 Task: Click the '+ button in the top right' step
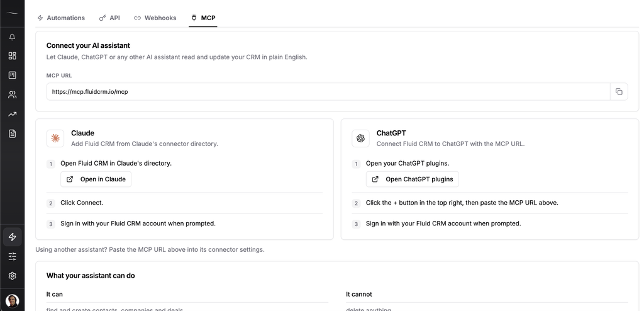(x=462, y=203)
